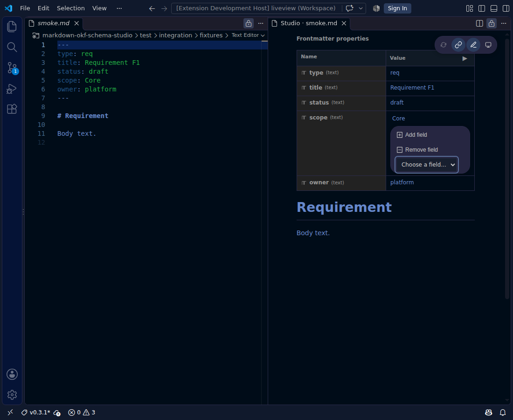This screenshot has width=513, height=420.
Task: Click the refresh icon in the Studio toolbar
Action: [444, 45]
